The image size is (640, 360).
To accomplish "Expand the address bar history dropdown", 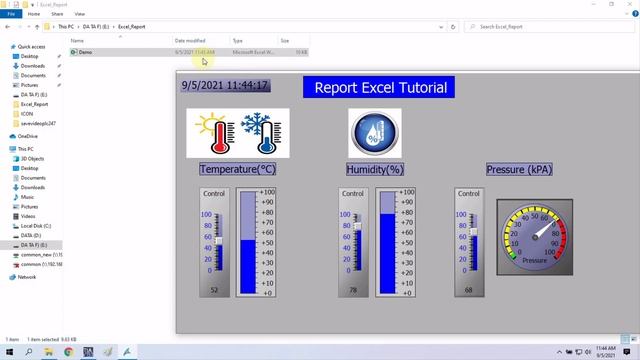I will [441, 27].
